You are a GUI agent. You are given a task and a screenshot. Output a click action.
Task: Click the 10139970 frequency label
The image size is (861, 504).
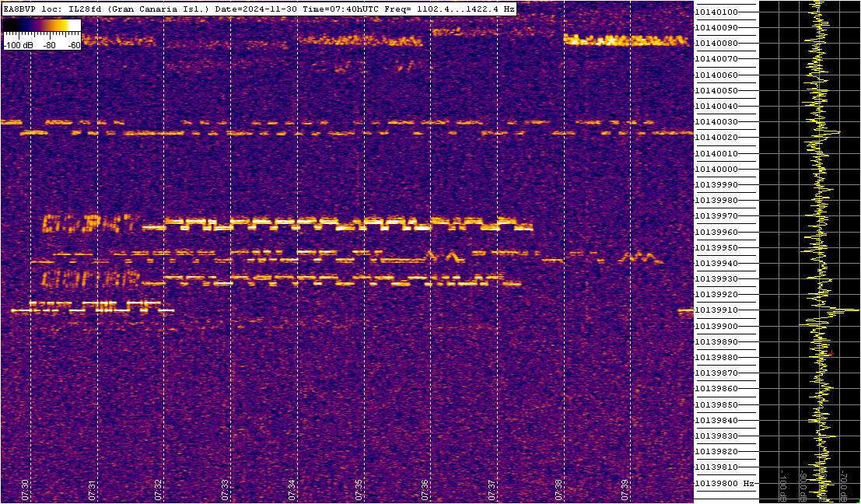(716, 215)
